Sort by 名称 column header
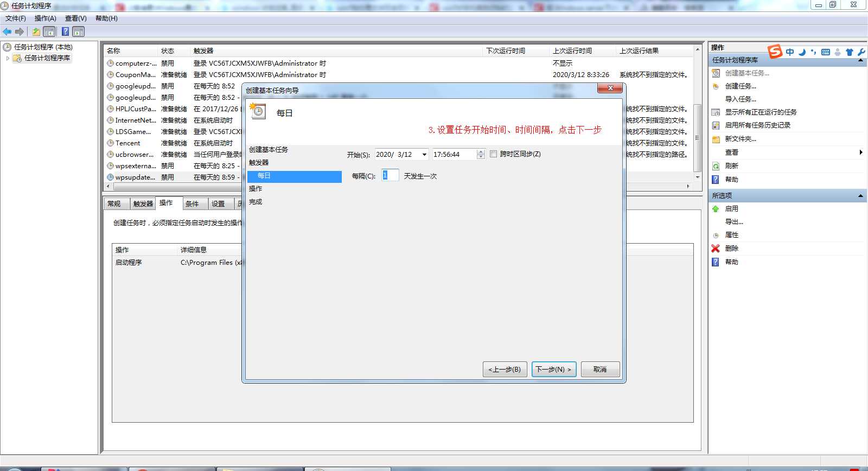This screenshot has height=471, width=868. tap(131, 51)
